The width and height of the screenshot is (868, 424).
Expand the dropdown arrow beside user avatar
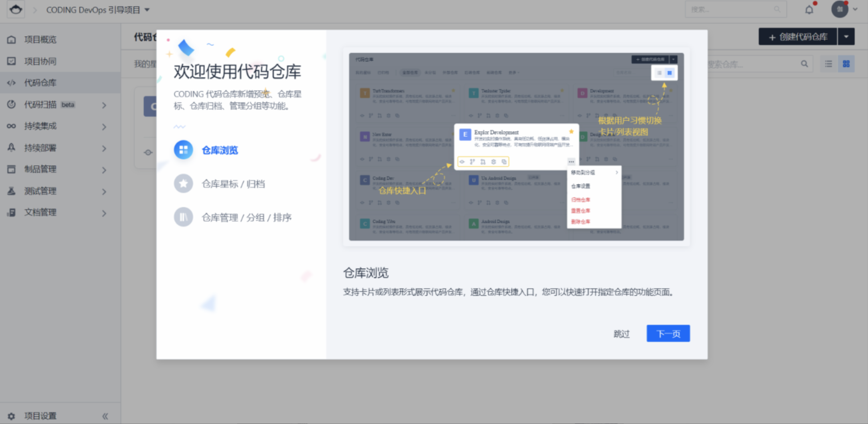855,9
